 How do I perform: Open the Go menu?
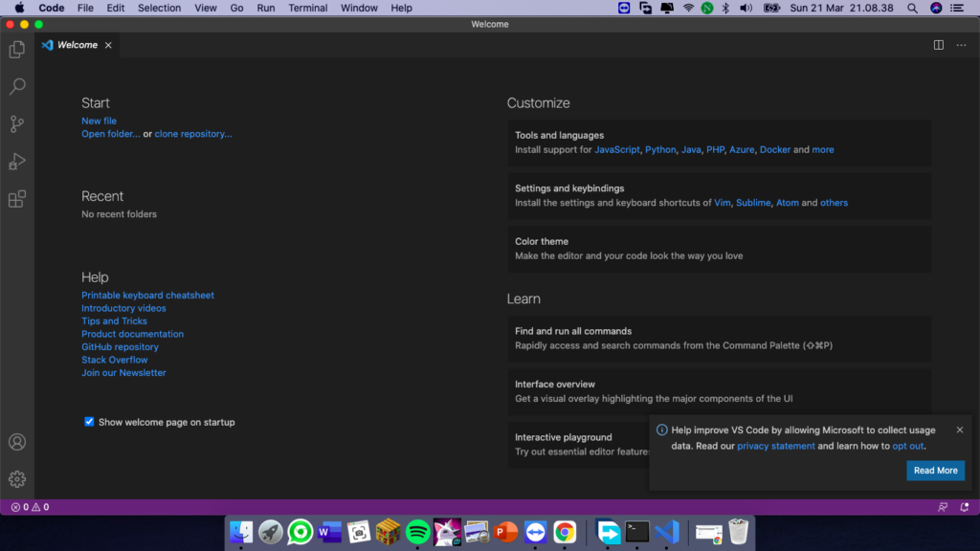[x=236, y=8]
